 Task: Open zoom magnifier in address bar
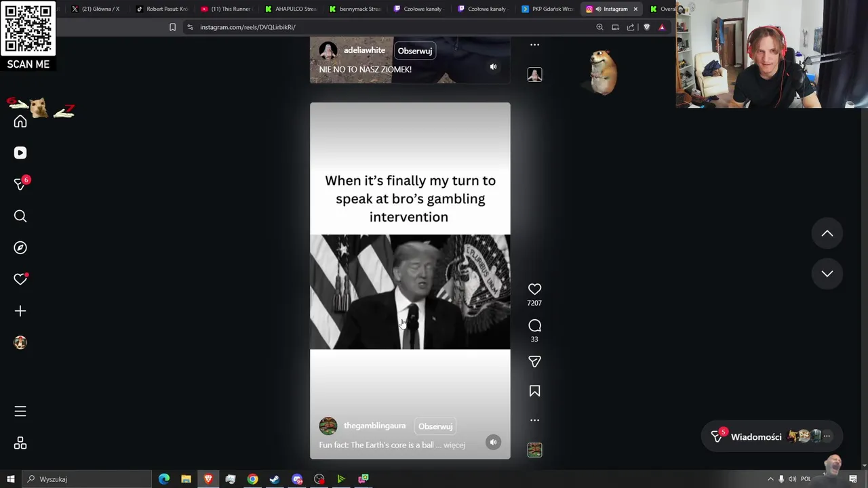point(599,27)
